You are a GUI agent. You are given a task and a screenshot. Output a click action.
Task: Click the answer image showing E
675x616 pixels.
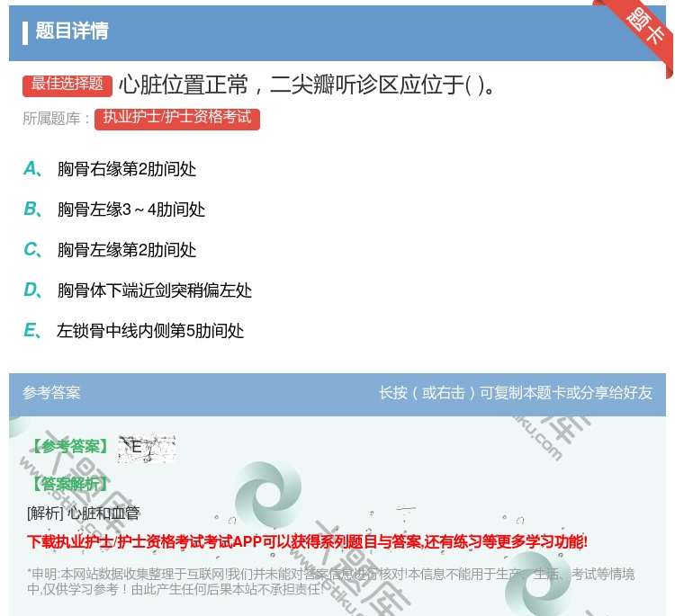click(147, 449)
